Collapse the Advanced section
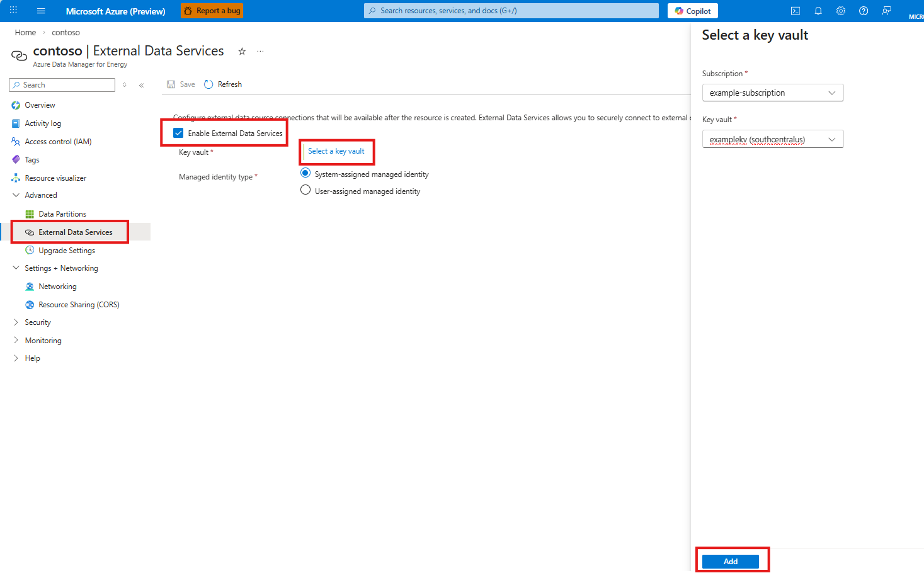 click(16, 195)
